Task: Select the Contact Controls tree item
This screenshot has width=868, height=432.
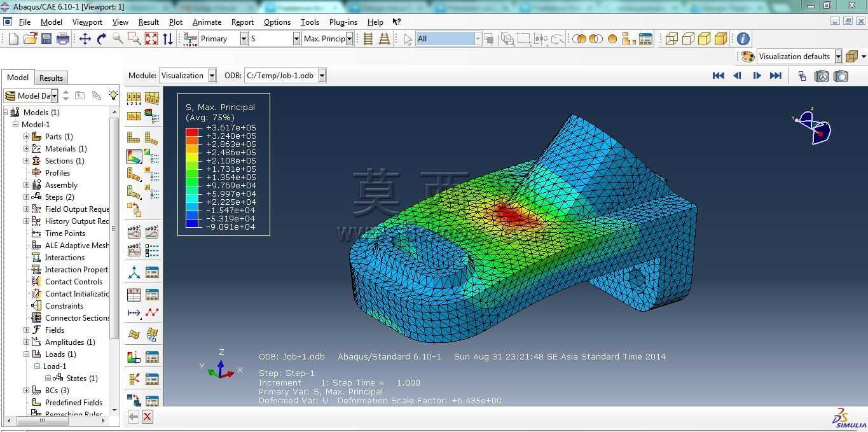Action: (73, 282)
